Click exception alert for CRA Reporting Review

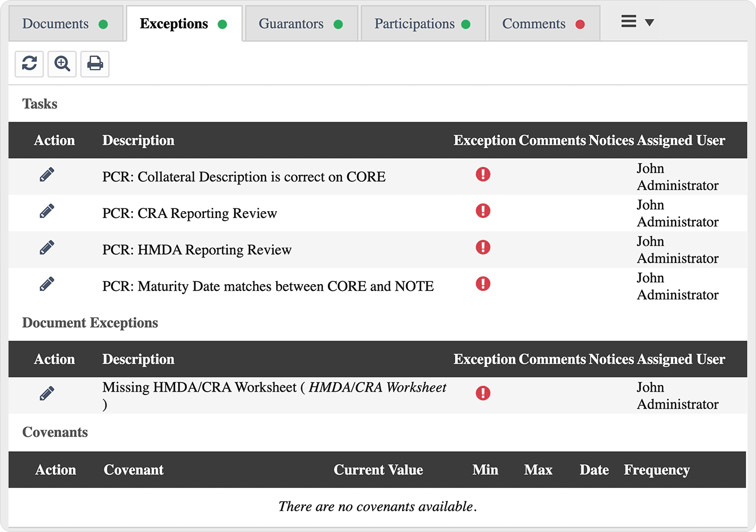click(483, 211)
